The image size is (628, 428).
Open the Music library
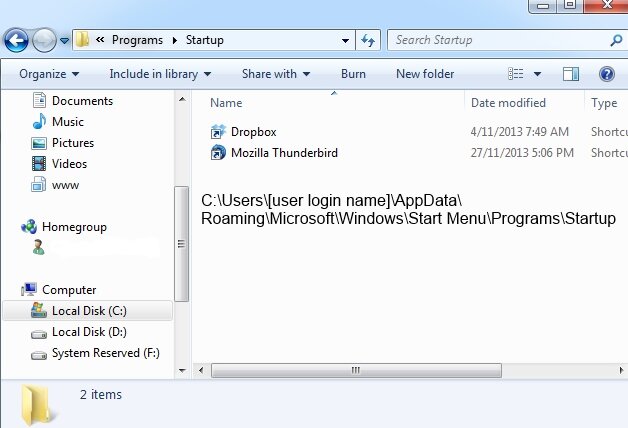coord(68,122)
